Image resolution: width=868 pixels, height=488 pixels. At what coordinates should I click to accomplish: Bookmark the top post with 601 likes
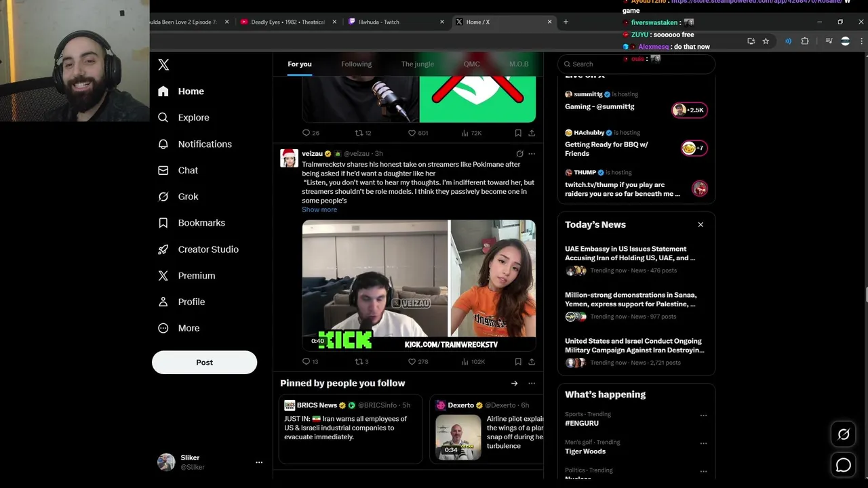click(518, 133)
